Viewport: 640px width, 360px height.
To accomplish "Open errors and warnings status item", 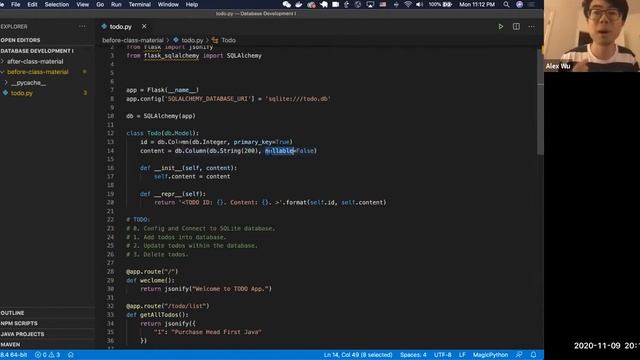I will (x=48, y=355).
